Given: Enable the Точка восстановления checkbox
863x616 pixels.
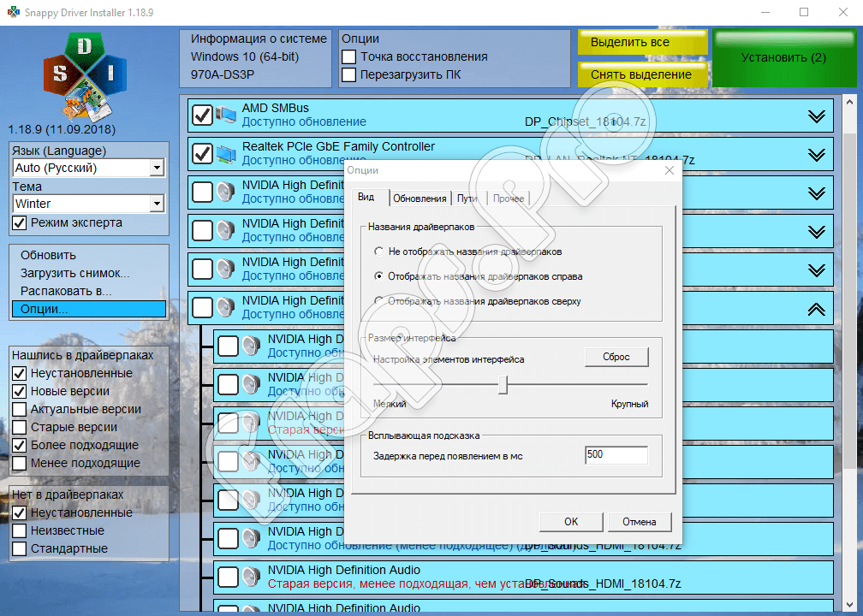Looking at the screenshot, I should click(x=349, y=56).
